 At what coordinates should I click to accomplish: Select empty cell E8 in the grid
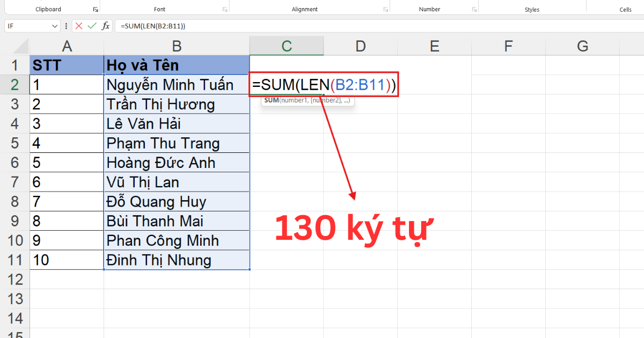tap(434, 201)
